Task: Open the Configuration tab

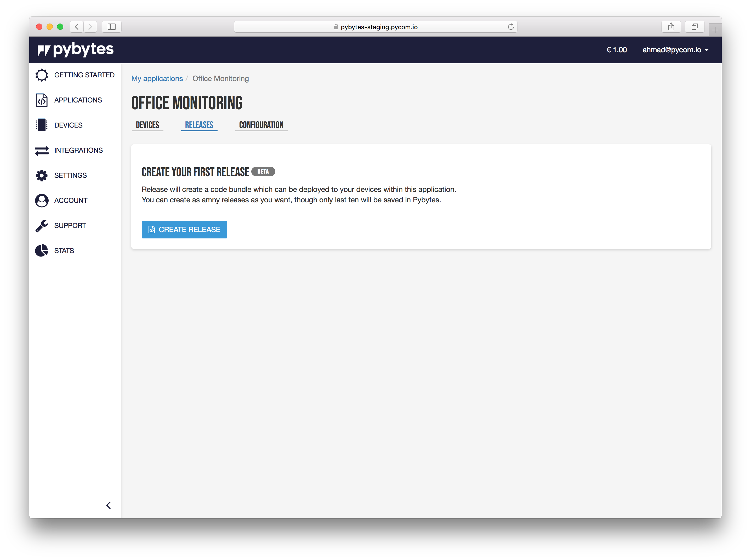Action: coord(261,125)
